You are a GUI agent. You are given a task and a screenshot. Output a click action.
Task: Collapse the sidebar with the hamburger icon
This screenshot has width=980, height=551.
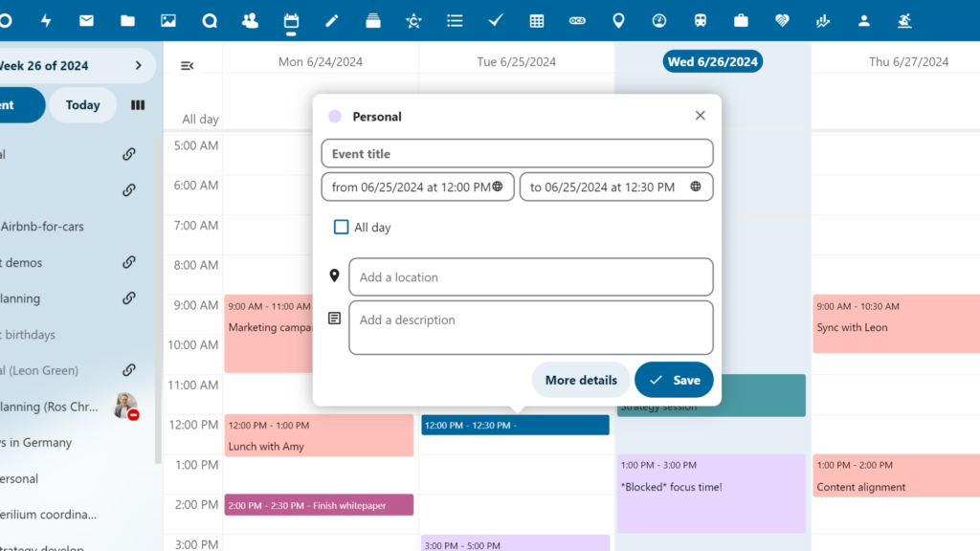point(188,65)
